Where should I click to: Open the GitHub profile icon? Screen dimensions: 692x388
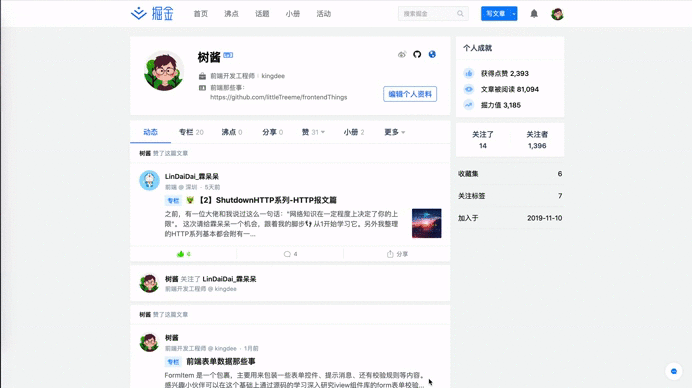pos(417,54)
